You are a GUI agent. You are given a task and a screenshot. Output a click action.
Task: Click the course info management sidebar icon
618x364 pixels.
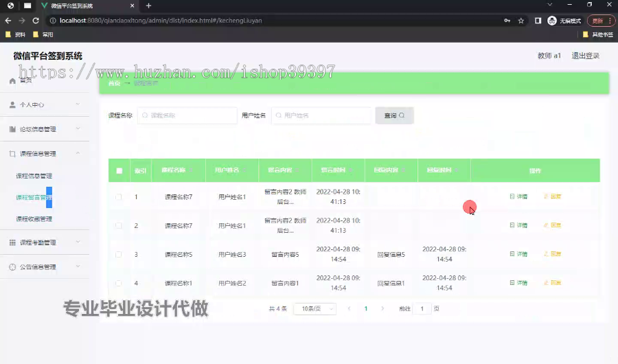[x=12, y=154]
